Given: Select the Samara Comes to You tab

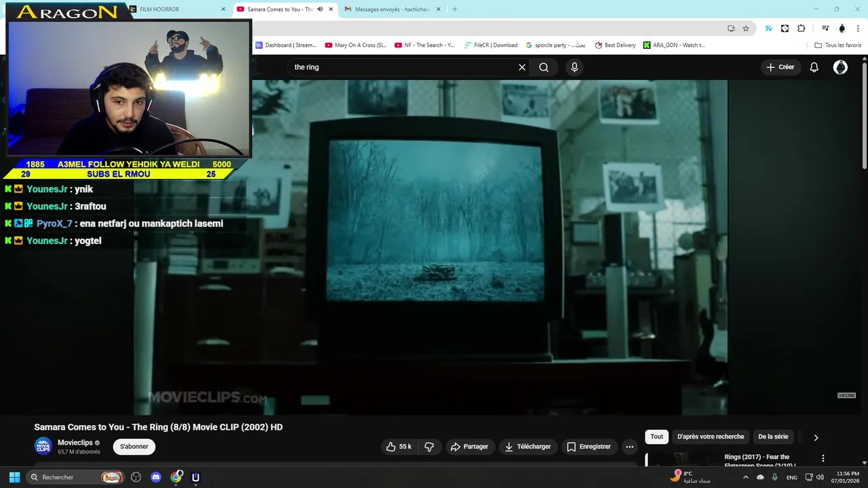Looking at the screenshot, I should tap(278, 9).
